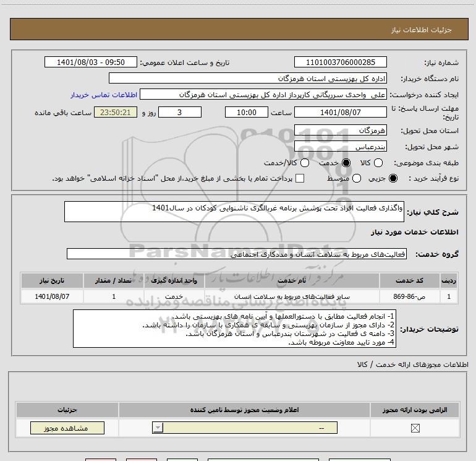Click the کد خدمت column header
The width and height of the screenshot is (476, 461).
point(409,280)
